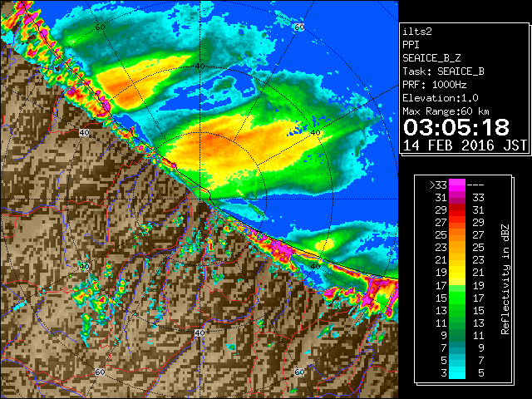The width and height of the screenshot is (532, 399).
Task: Click the 03:05:18 timestamp
Action: click(x=456, y=127)
